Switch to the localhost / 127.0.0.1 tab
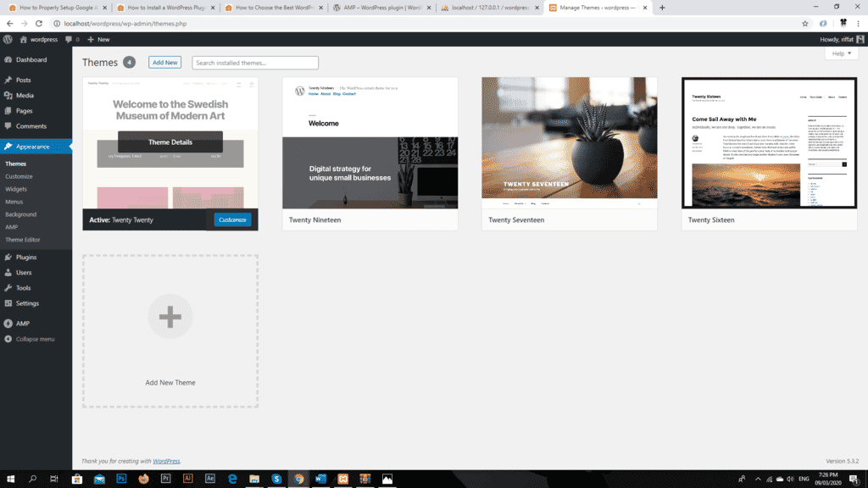The height and width of the screenshot is (488, 868). 491,8
